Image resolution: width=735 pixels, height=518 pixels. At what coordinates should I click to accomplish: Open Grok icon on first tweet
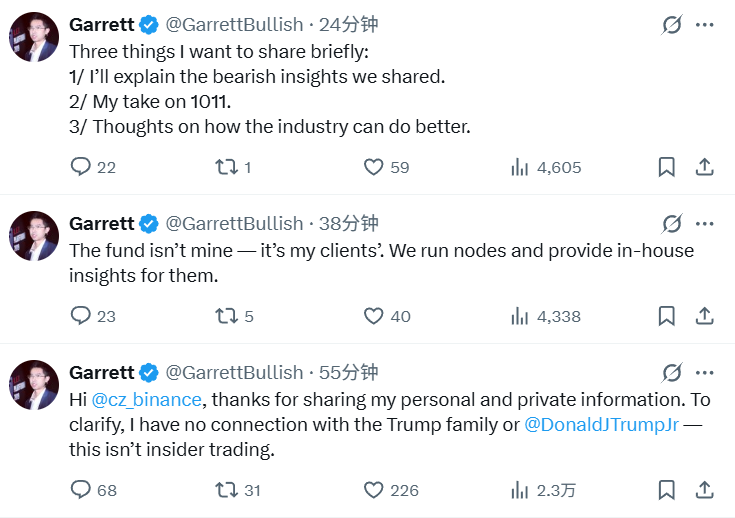672,25
